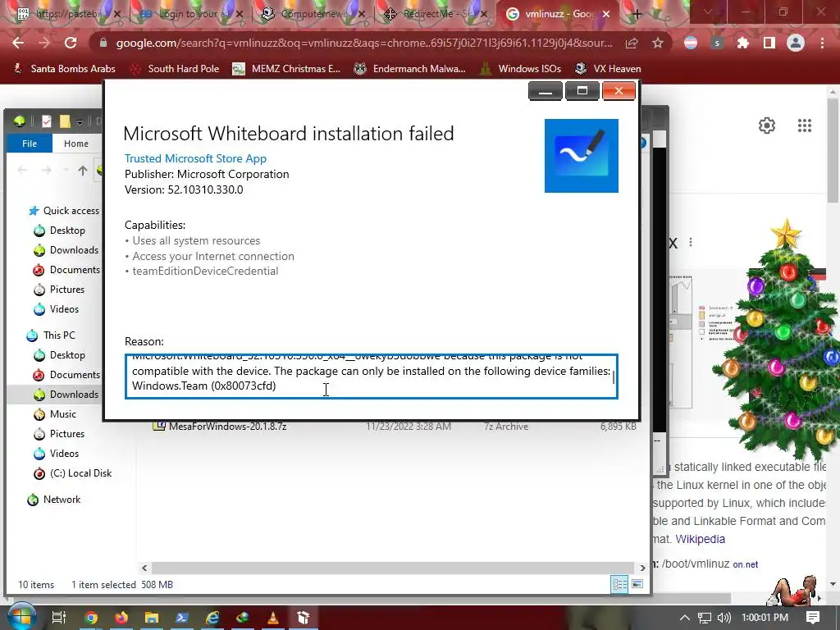Click Trusted Microsoft Store App link
This screenshot has width=840, height=630.
click(195, 158)
